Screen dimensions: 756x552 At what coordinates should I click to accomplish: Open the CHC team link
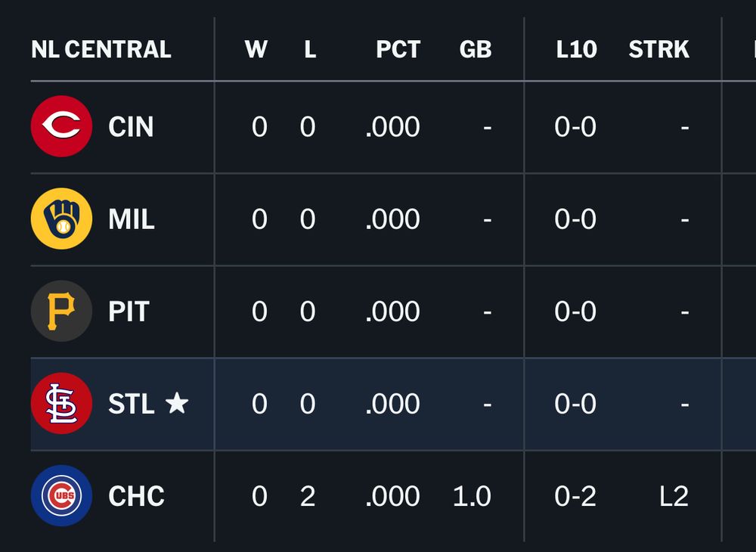click(136, 496)
